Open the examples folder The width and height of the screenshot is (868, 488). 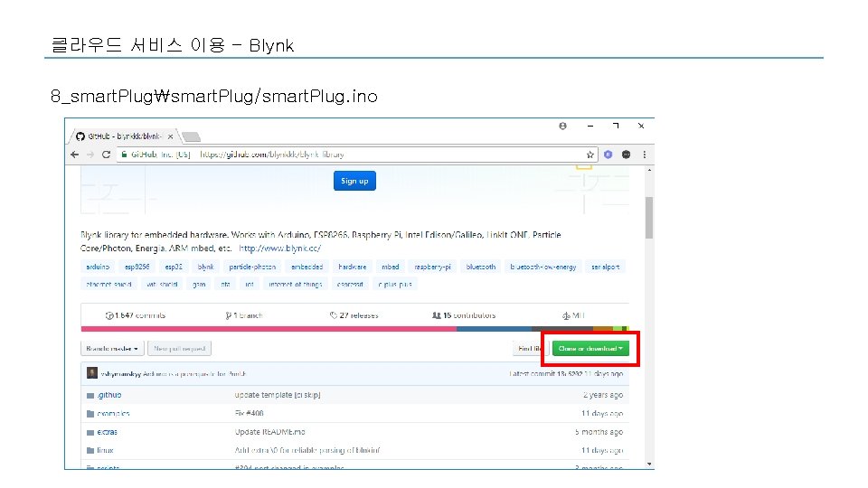[x=114, y=413]
